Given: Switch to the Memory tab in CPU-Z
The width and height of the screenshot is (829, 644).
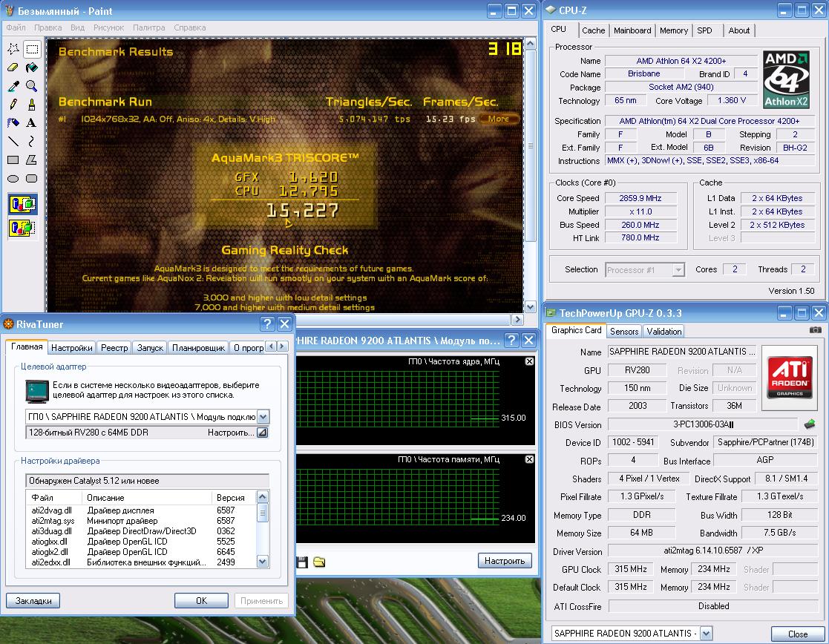Looking at the screenshot, I should point(674,30).
